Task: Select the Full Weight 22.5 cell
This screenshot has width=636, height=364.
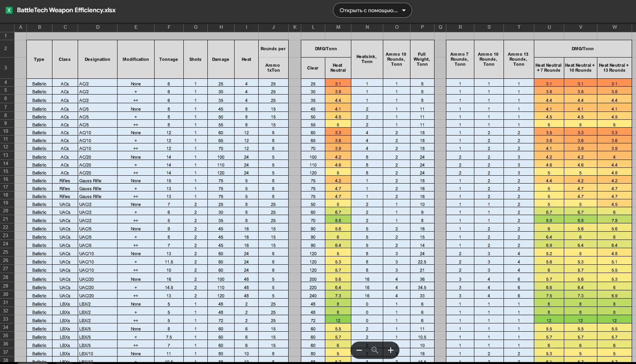Action: 422,262
